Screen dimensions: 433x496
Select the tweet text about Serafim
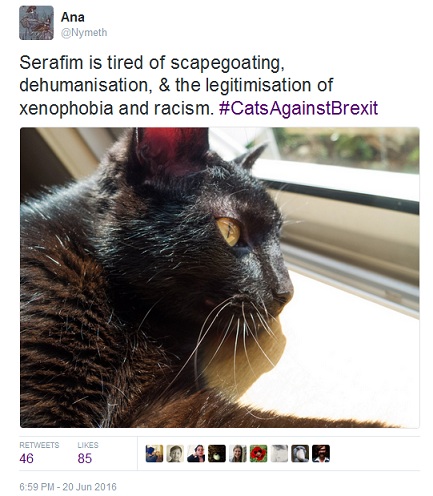pyautogui.click(x=199, y=85)
